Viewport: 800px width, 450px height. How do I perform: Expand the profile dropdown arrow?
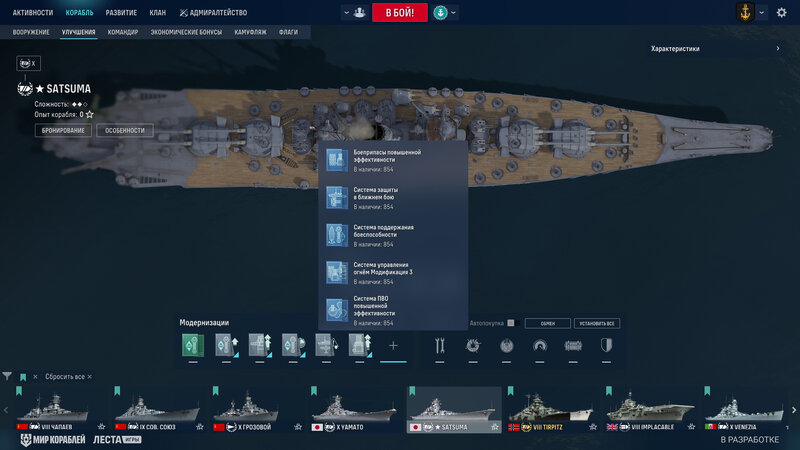coord(761,13)
